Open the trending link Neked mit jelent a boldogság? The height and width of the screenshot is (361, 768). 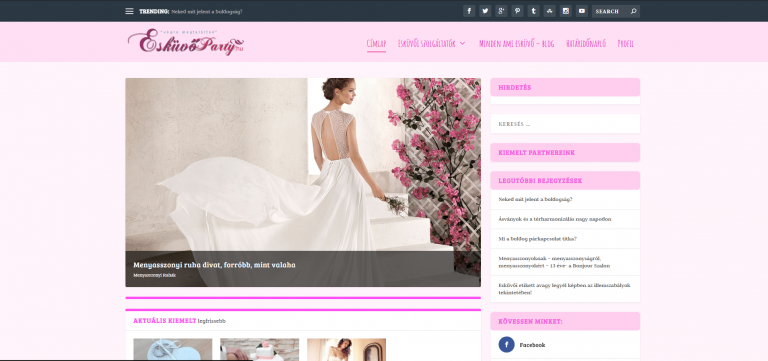[x=207, y=11]
